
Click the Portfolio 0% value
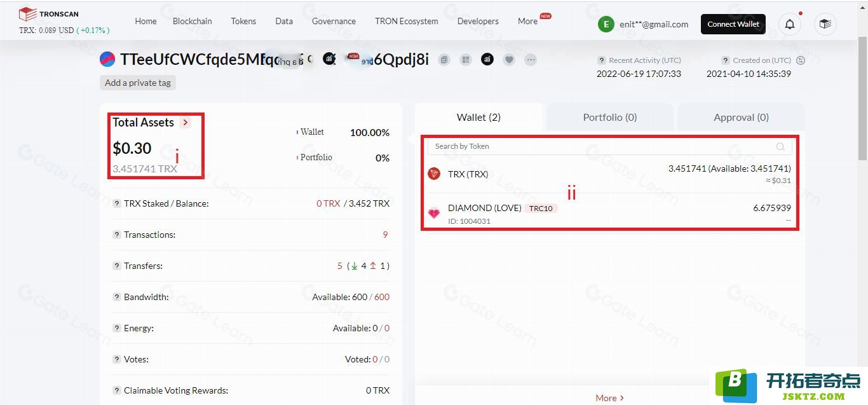point(383,158)
